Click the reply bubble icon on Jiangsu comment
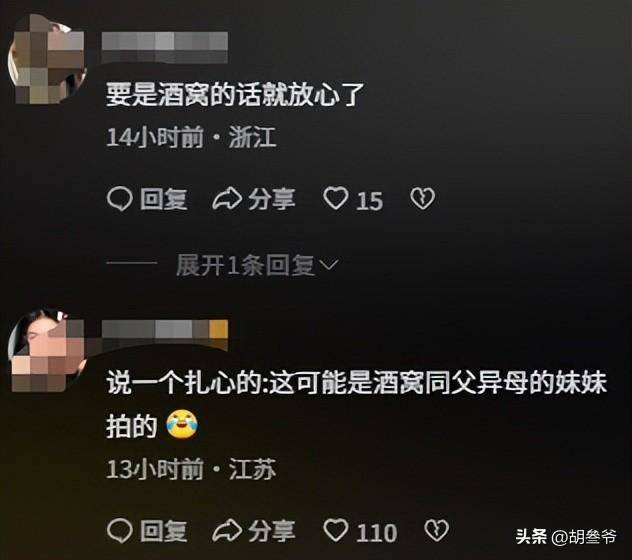The width and height of the screenshot is (632, 560). point(120,531)
